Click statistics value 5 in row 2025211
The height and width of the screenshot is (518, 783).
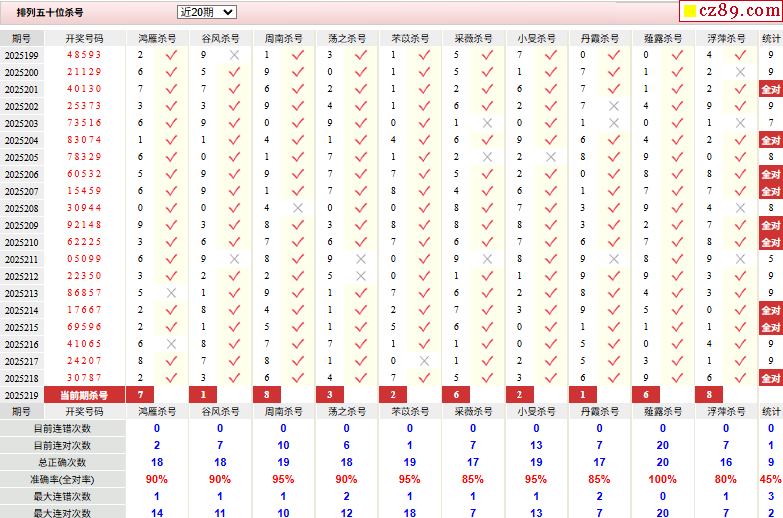(771, 259)
